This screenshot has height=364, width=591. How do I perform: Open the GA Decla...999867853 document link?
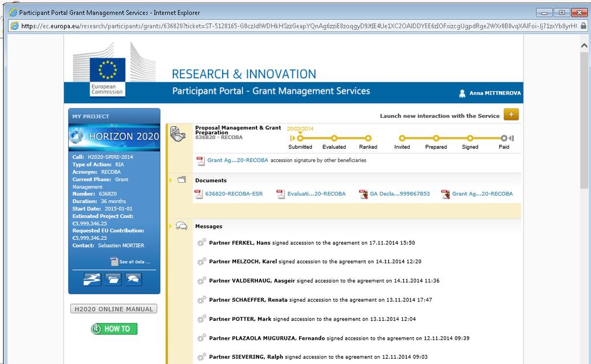click(399, 194)
